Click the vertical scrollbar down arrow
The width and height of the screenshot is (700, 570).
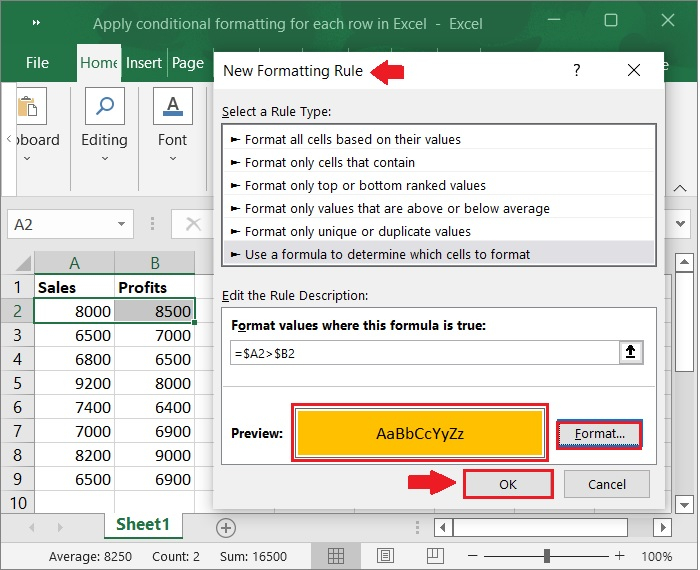point(684,505)
